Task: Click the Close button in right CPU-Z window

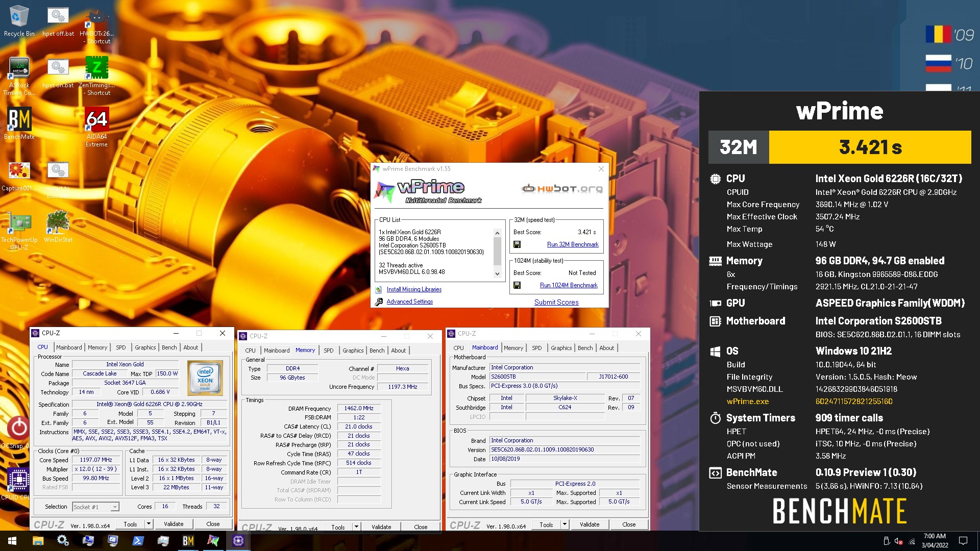Action: 629,524
